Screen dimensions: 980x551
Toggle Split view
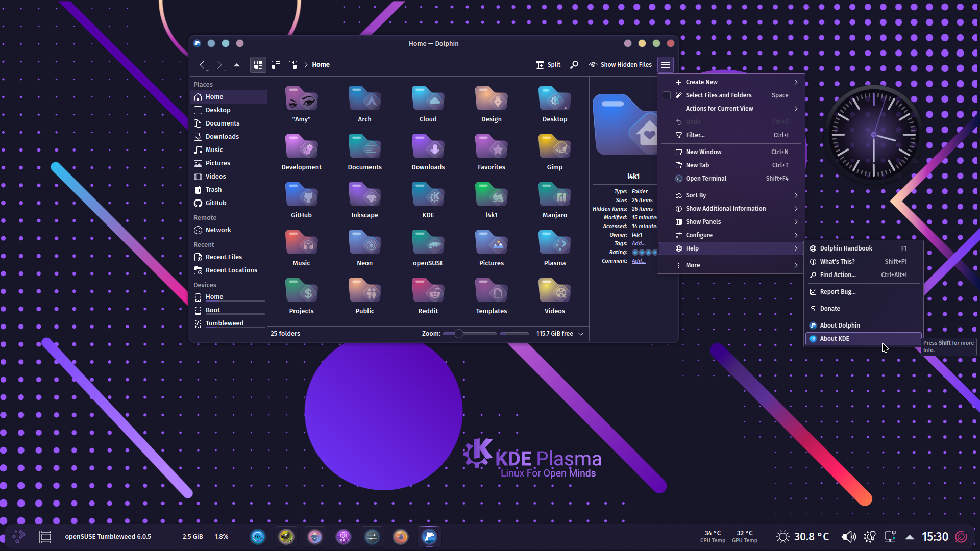548,65
